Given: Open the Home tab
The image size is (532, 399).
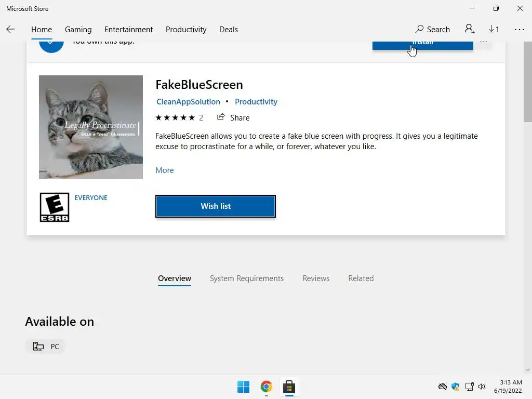Looking at the screenshot, I should pyautogui.click(x=42, y=30).
